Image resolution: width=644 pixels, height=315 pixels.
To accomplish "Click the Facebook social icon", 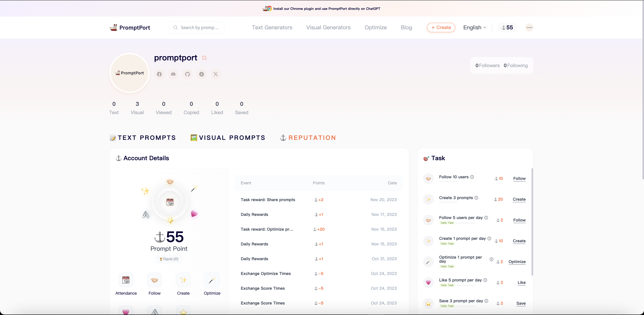I will coord(159,74).
